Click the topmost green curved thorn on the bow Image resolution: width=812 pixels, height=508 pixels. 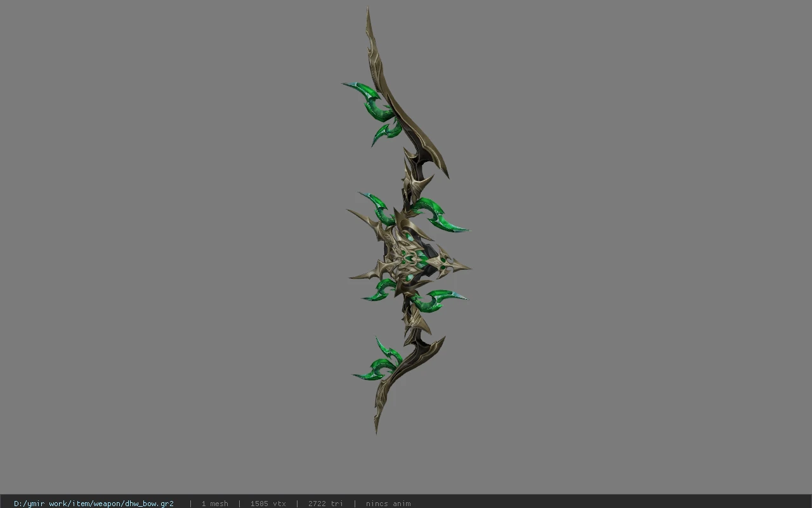[x=365, y=95]
